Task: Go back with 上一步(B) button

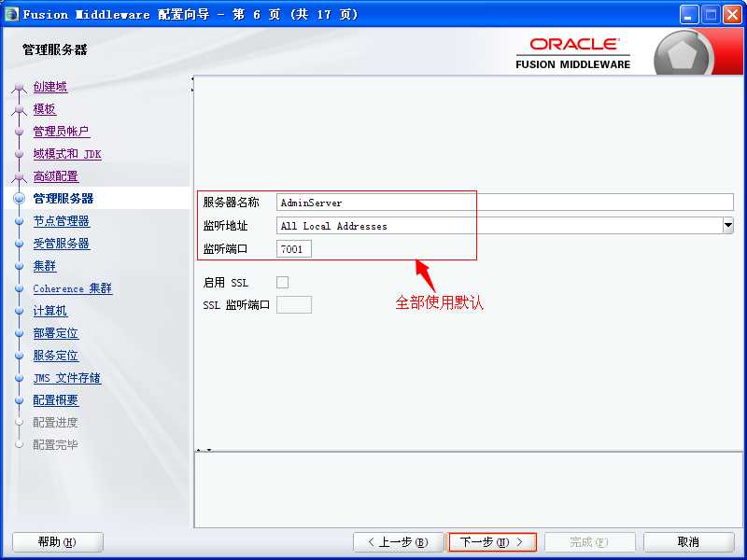Action: click(399, 542)
